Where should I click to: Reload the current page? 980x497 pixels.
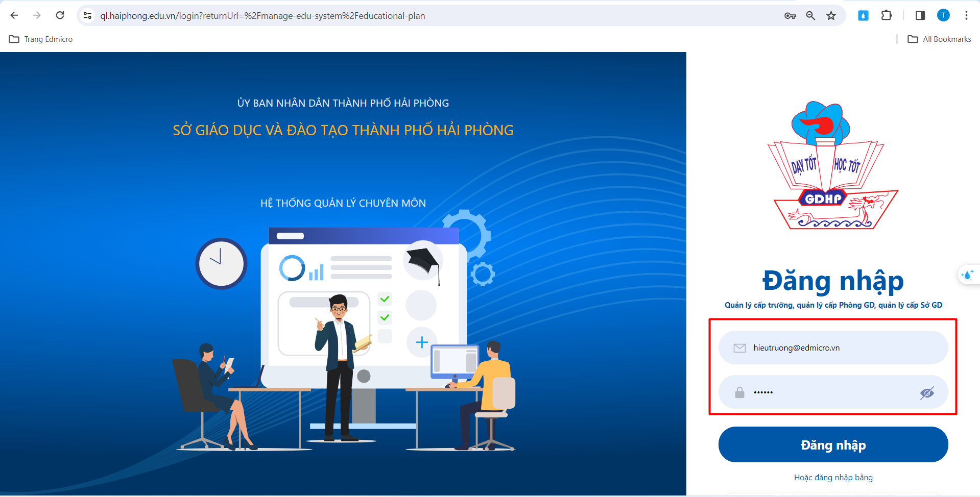point(60,15)
